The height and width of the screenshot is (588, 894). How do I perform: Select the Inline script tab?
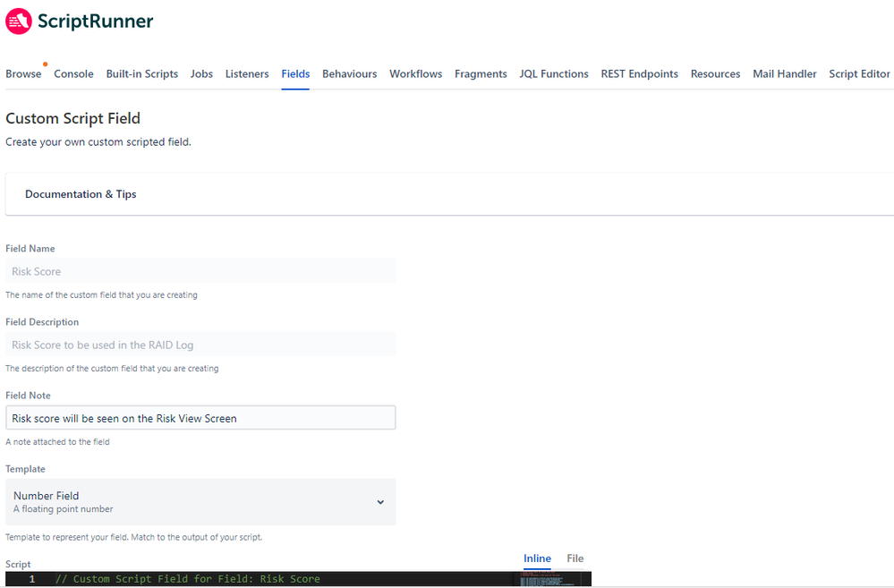537,558
